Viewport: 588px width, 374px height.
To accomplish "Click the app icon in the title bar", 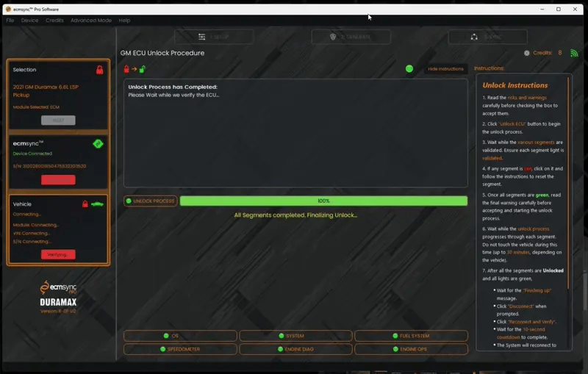I will pyautogui.click(x=8, y=9).
